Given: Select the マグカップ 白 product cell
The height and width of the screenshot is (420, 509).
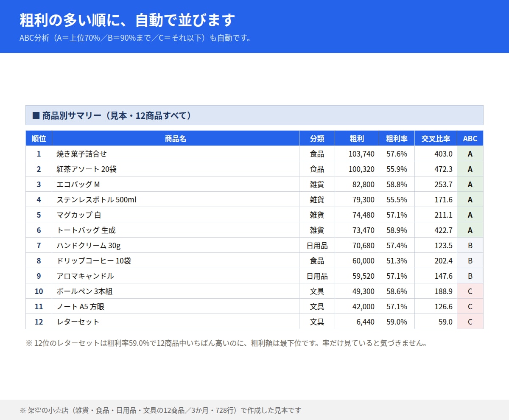Looking at the screenshot, I should 176,215.
